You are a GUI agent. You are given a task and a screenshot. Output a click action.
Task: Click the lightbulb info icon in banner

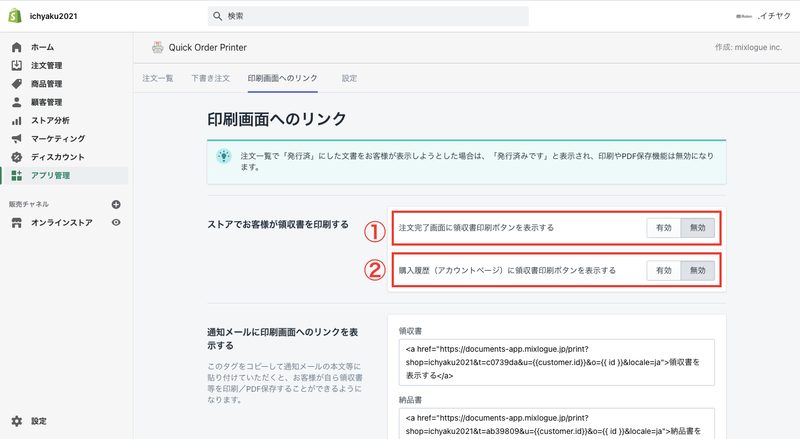point(223,156)
